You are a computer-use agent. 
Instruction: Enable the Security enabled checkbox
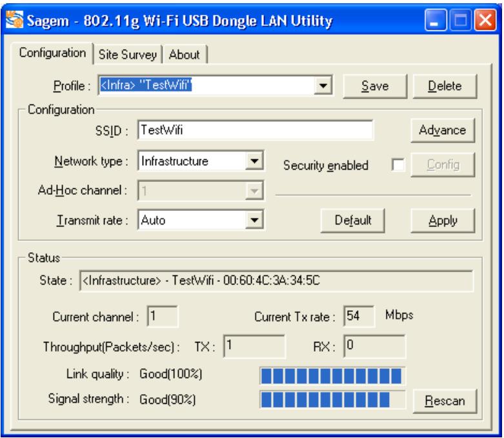coord(398,165)
